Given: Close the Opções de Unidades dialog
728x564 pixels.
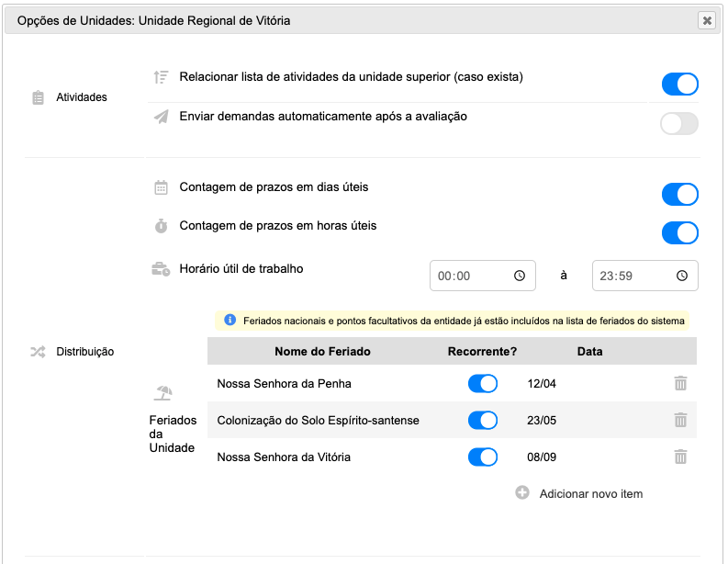Looking at the screenshot, I should point(707,20).
